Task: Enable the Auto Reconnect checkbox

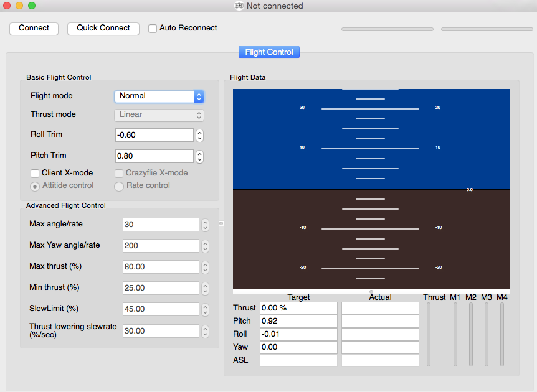Action: (153, 29)
